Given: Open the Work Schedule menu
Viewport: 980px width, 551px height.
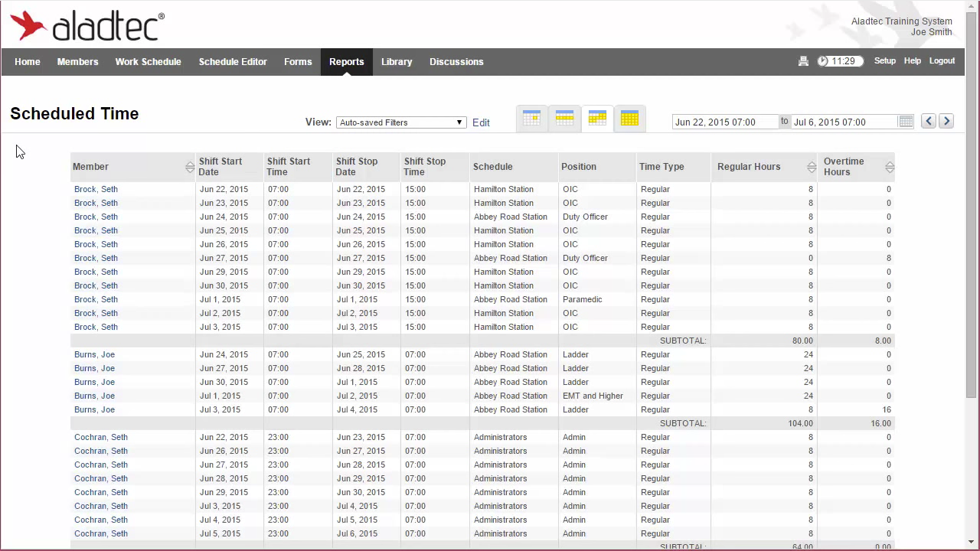Looking at the screenshot, I should point(149,62).
